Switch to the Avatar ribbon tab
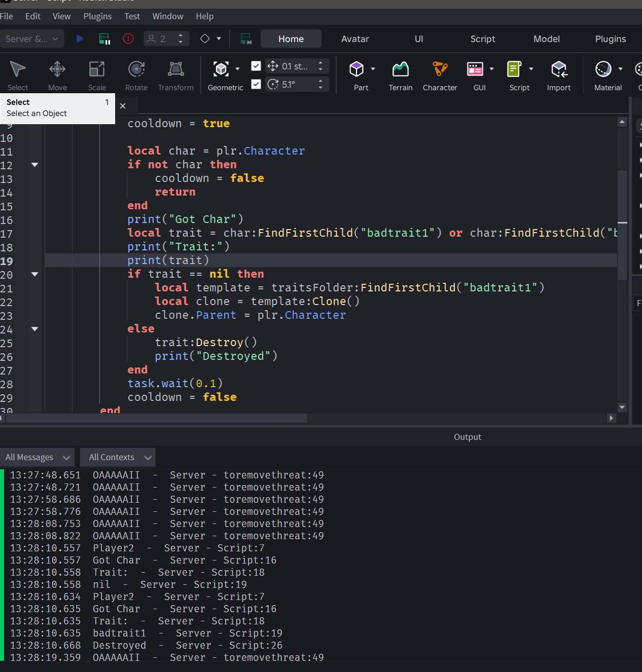This screenshot has height=672, width=642. [355, 39]
